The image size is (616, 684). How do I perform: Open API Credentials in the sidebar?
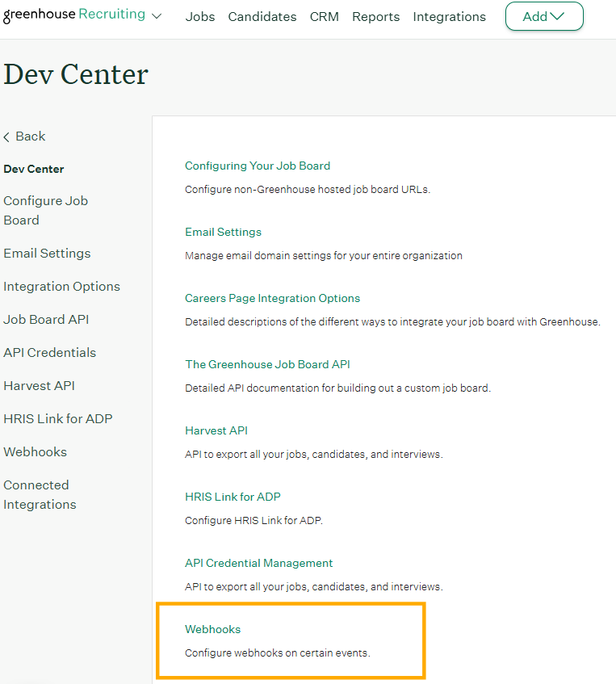click(x=50, y=353)
